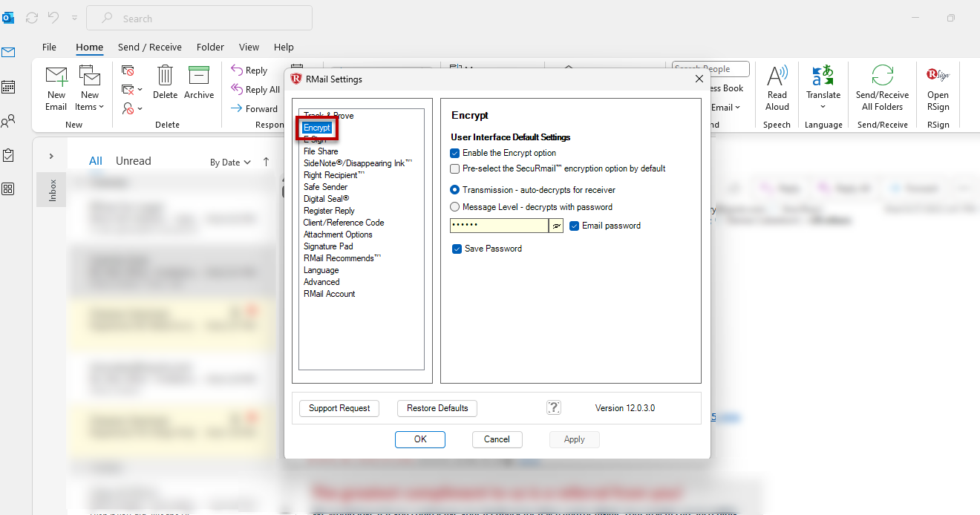
Task: Open the Help ribbon tab
Action: click(284, 47)
